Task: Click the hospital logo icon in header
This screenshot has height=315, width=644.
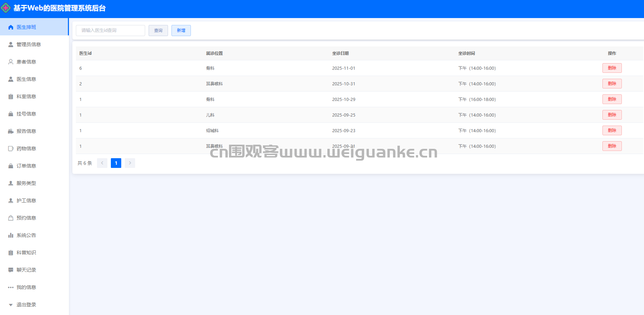Action: pyautogui.click(x=6, y=8)
